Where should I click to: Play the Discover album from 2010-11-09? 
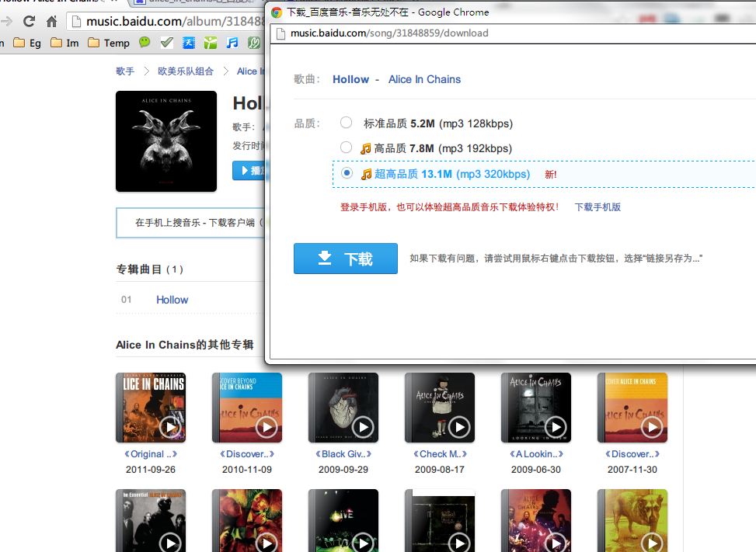267,427
